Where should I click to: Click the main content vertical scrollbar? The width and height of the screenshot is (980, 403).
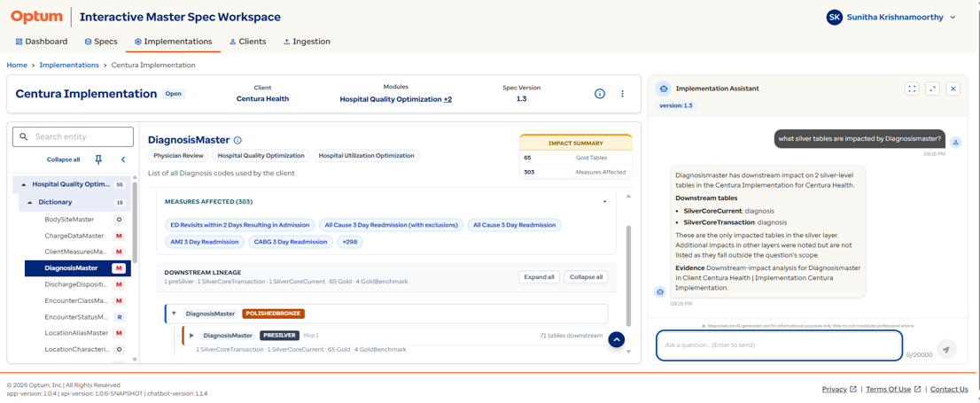pos(629,275)
